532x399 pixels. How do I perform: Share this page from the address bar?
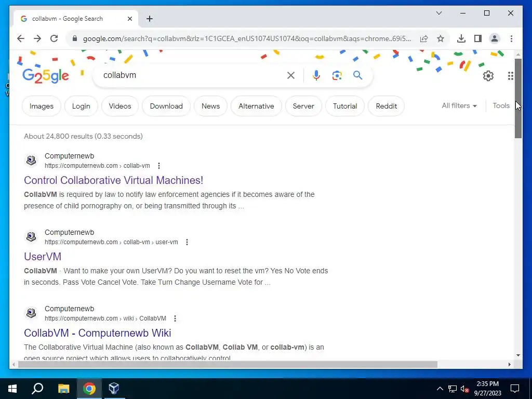point(424,38)
